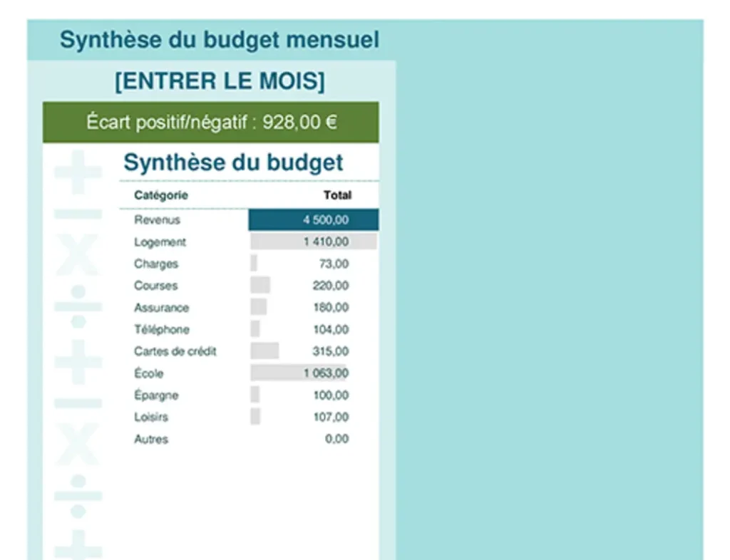730x560 pixels.
Task: Click the Logement data bar
Action: (x=312, y=242)
